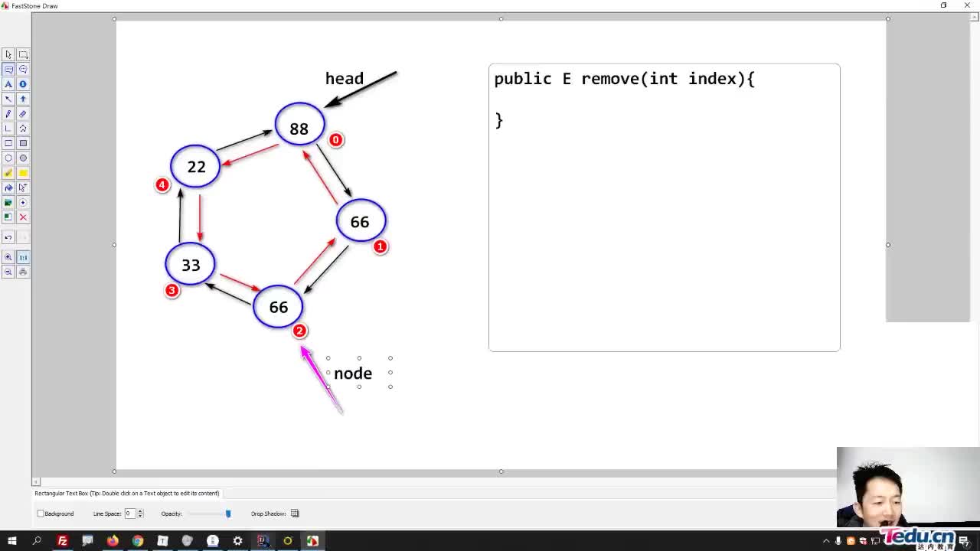Select the blue upward arrow shape tool
The image size is (980, 551).
(23, 99)
